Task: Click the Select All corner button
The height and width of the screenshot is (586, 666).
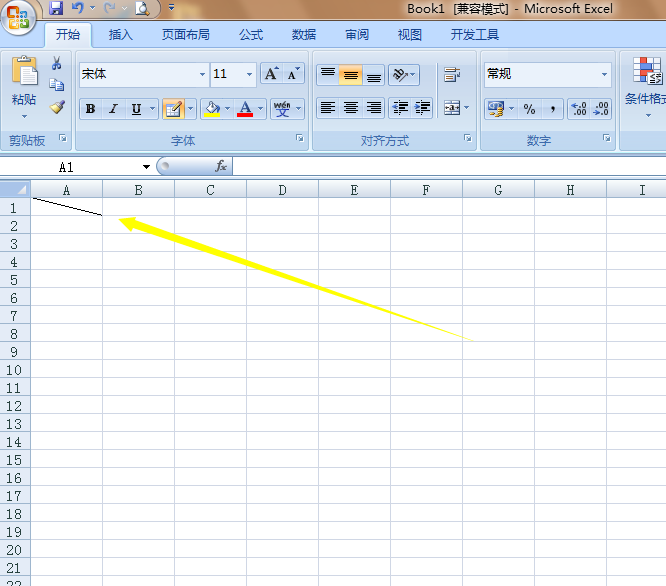Action: 15,189
